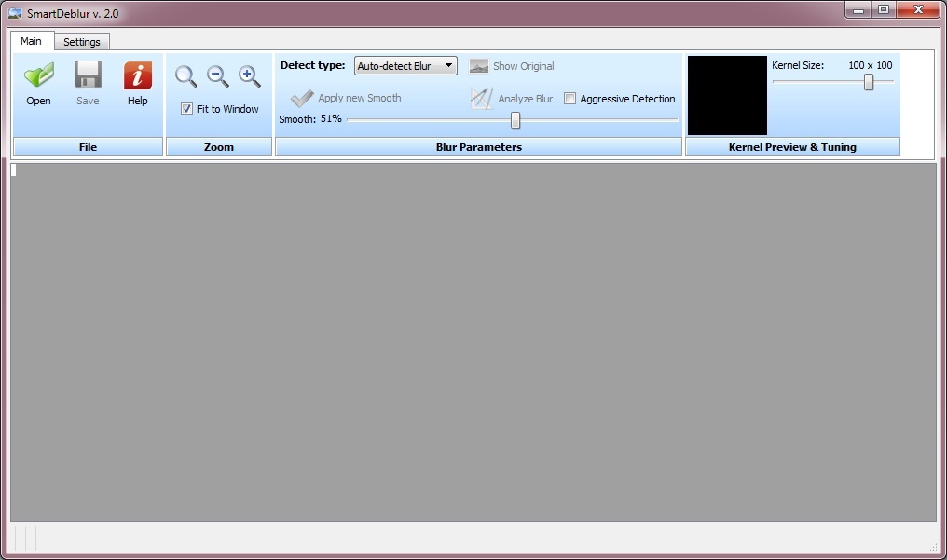Toggle the Fit to Window checkbox
The image size is (947, 560).
click(x=186, y=109)
